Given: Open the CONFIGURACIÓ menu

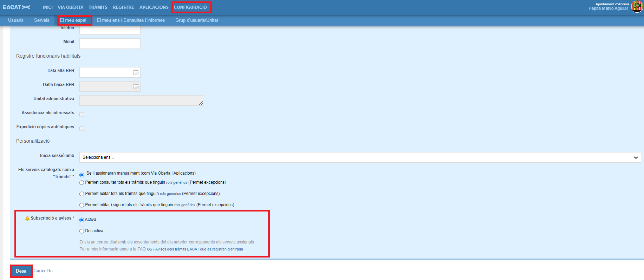Looking at the screenshot, I should (190, 7).
